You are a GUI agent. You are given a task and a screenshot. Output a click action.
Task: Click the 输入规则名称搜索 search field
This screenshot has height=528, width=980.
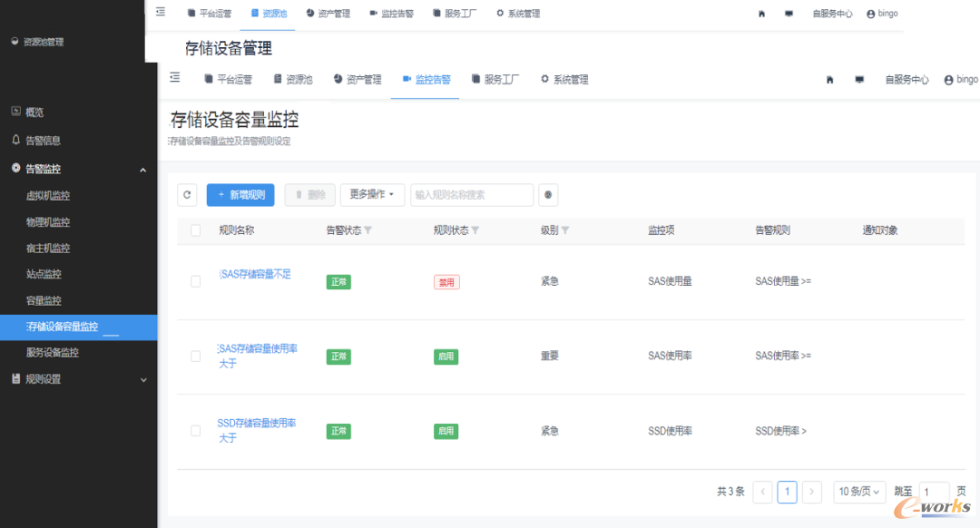click(472, 195)
